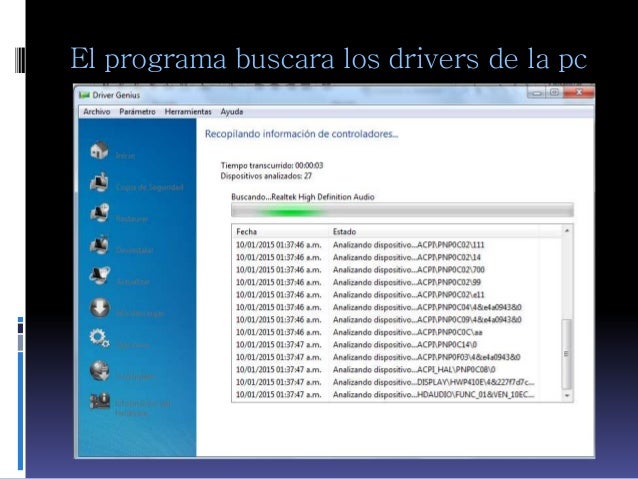Click the Driver Genius title bar icon
Screen dimensions: 638x479
coord(84,95)
